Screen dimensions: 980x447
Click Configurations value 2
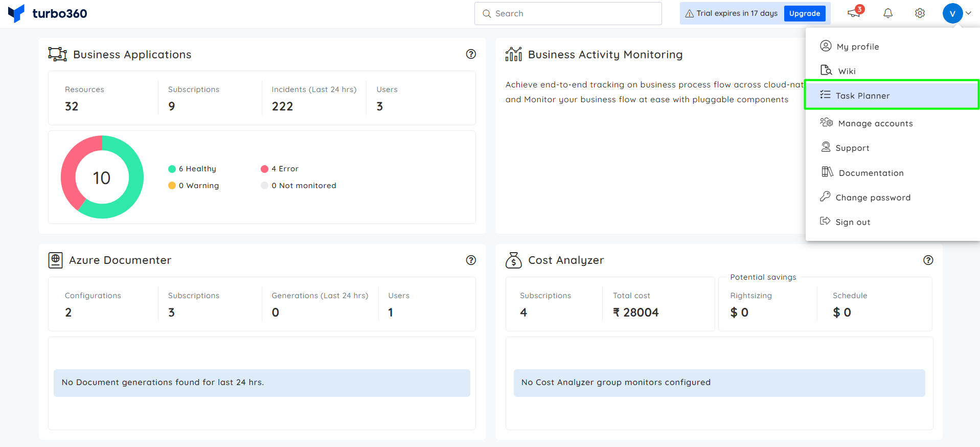click(69, 312)
